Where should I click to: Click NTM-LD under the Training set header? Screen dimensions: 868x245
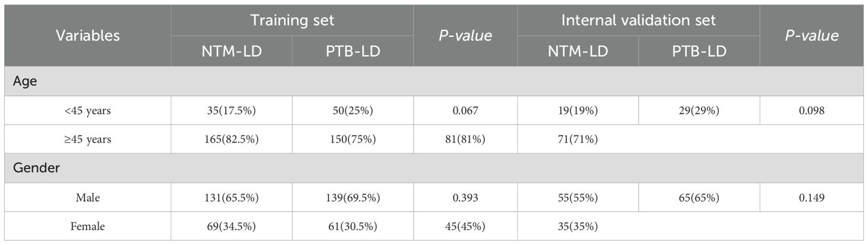pyautogui.click(x=231, y=51)
